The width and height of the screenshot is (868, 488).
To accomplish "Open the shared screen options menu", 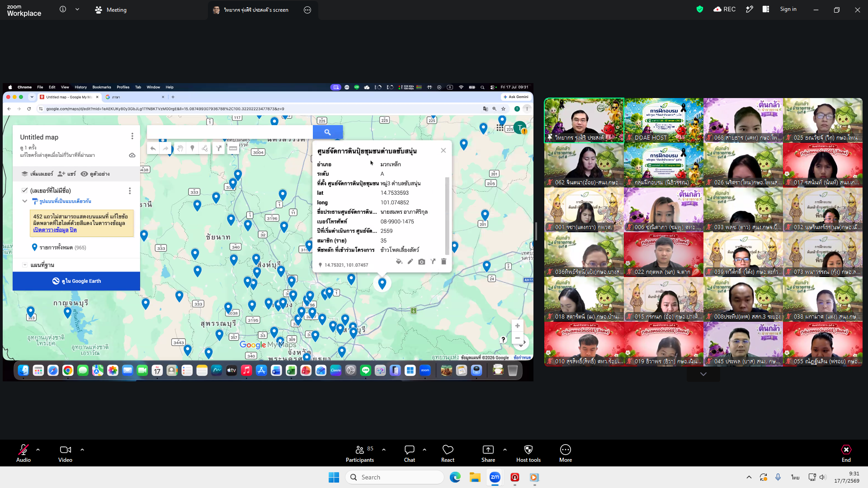I will (307, 10).
